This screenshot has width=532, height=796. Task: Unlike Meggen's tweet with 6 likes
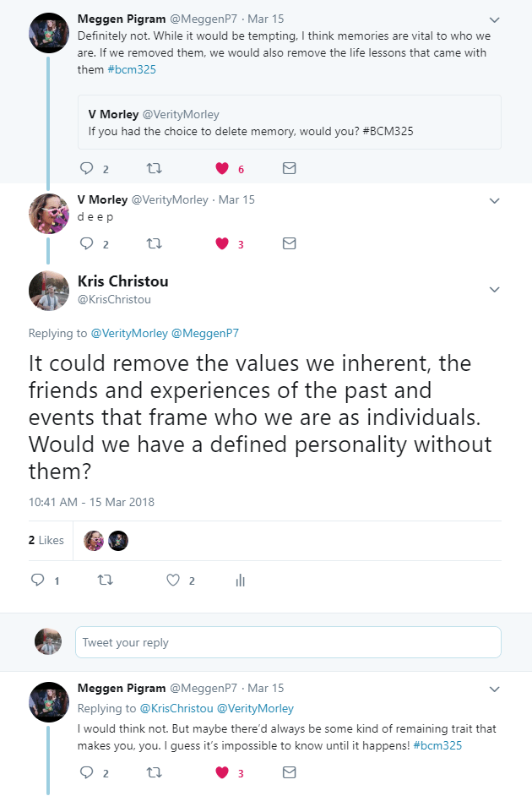coord(222,168)
